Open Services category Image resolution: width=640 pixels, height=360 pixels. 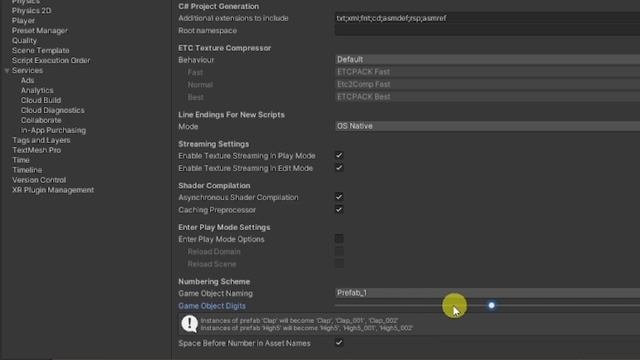(x=27, y=71)
